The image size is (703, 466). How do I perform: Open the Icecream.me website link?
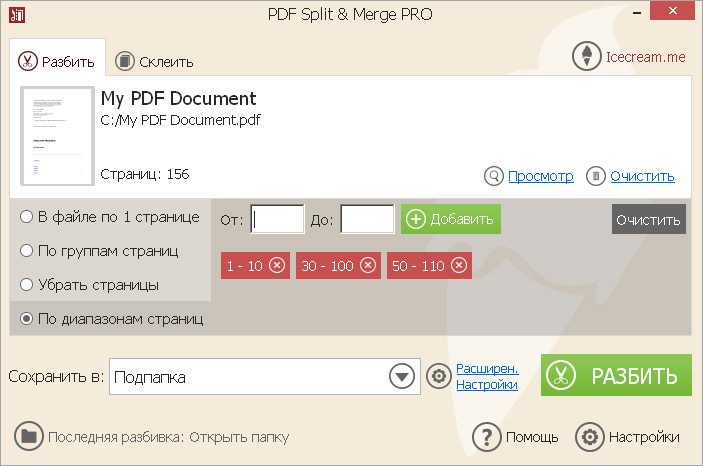tap(646, 57)
